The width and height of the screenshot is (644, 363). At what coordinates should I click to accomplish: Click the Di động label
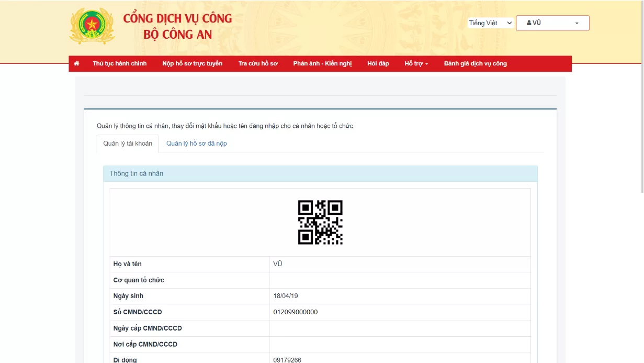coord(125,360)
